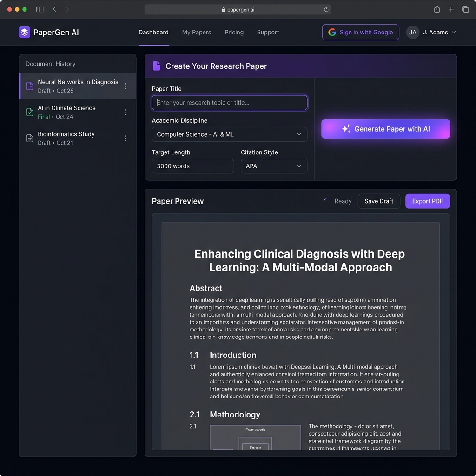
Task: Go back with browser back arrow
Action: click(x=55, y=9)
